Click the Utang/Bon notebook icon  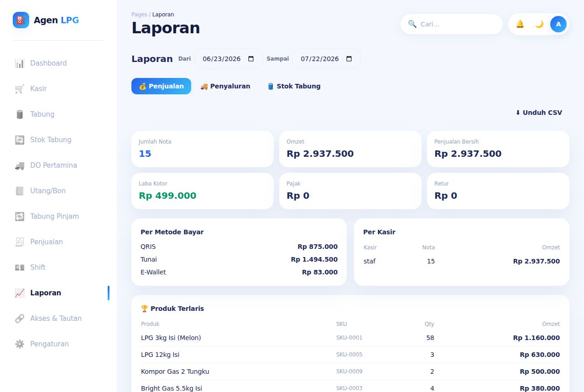[x=20, y=191]
